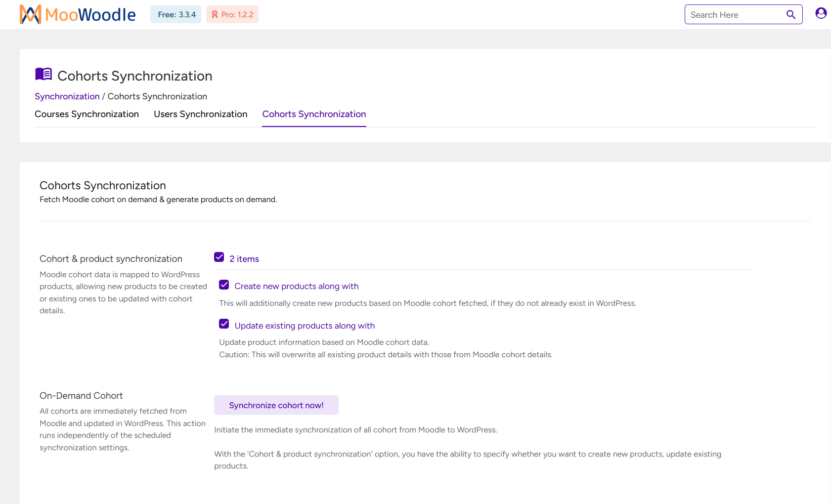Click the "Update existing products along with" label
The width and height of the screenshot is (831, 504).
click(x=304, y=326)
